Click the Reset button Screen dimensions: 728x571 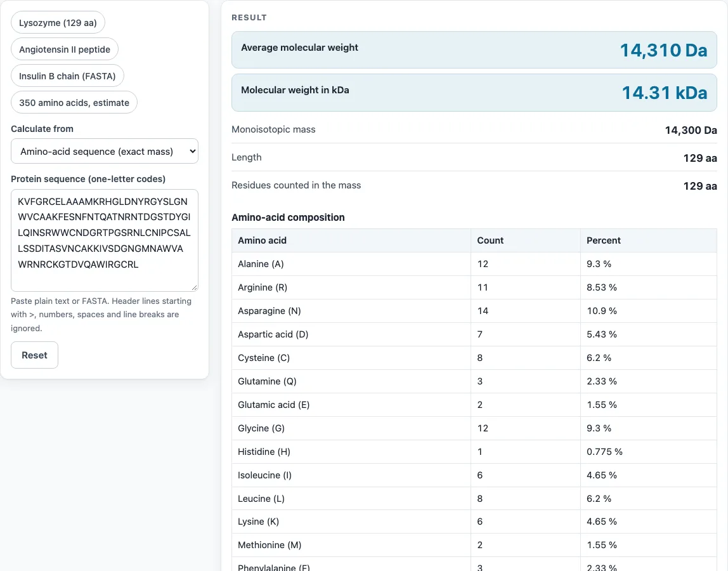34,355
